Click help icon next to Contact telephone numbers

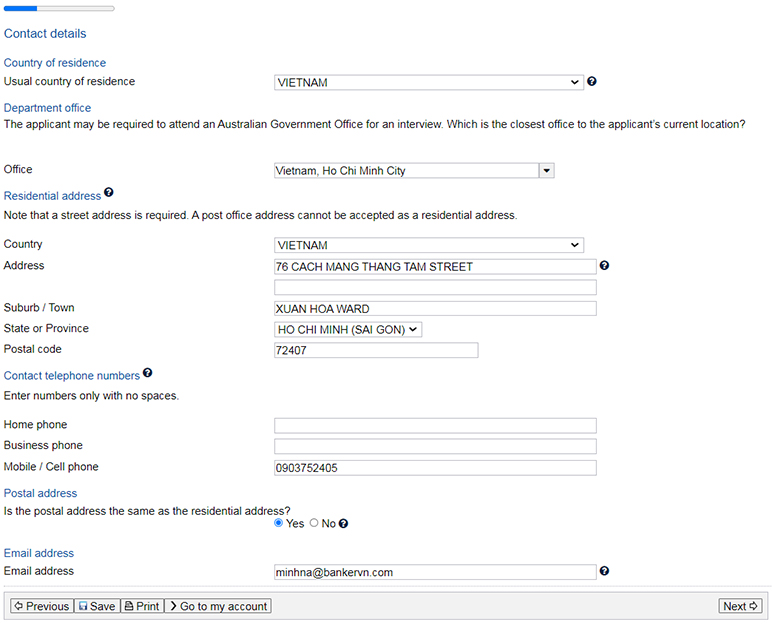tap(147, 373)
